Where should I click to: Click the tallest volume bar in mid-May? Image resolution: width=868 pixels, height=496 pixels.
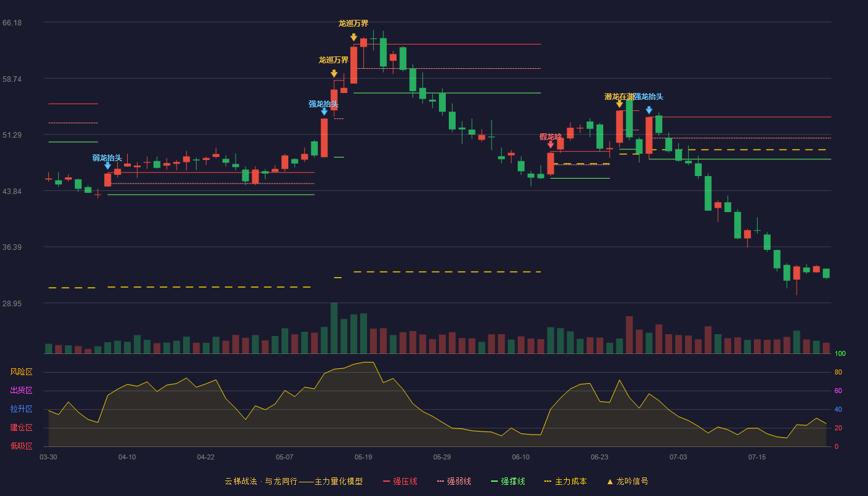point(334,328)
